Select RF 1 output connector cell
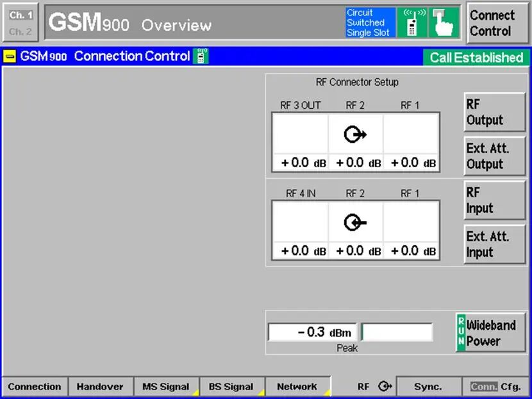The image size is (532, 399). tap(410, 134)
